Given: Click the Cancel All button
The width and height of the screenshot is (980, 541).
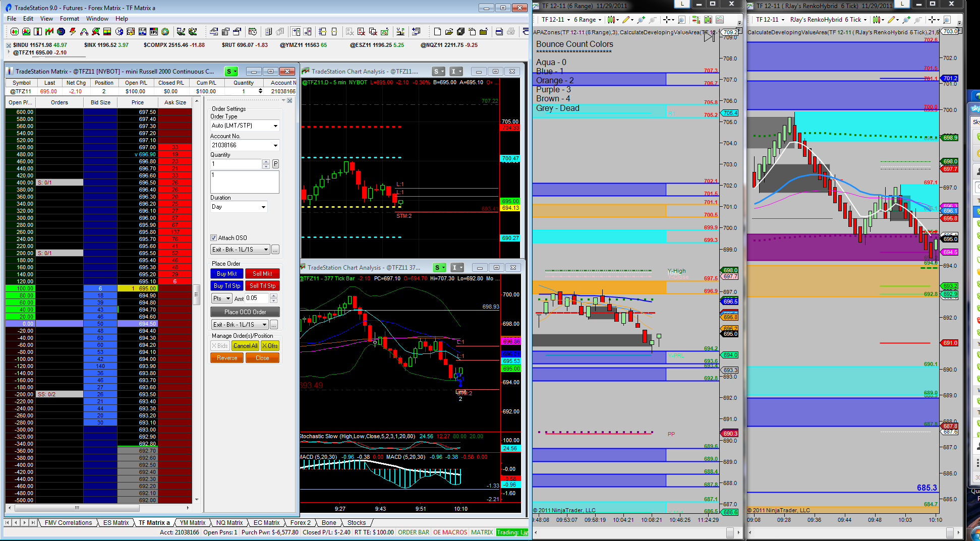Looking at the screenshot, I should point(246,346).
